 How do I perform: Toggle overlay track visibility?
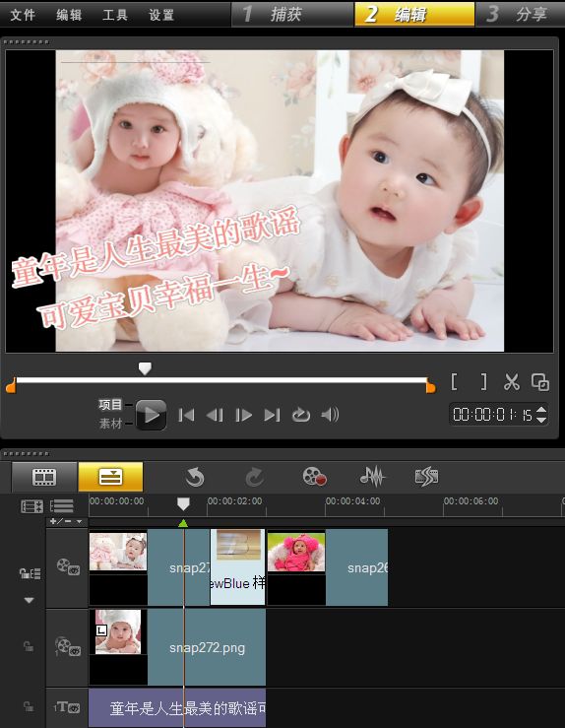tap(68, 646)
